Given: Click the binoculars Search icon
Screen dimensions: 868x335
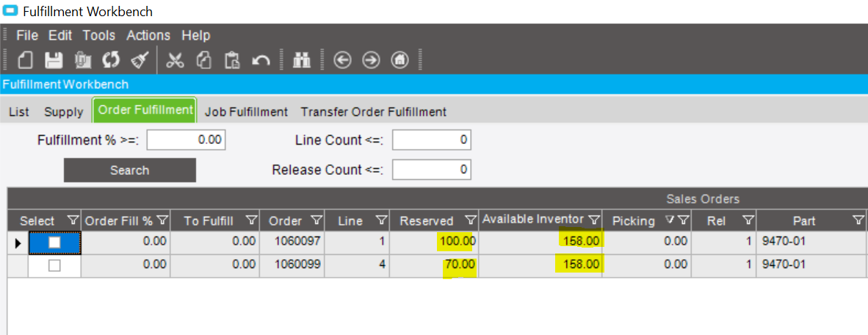Looking at the screenshot, I should 302,60.
